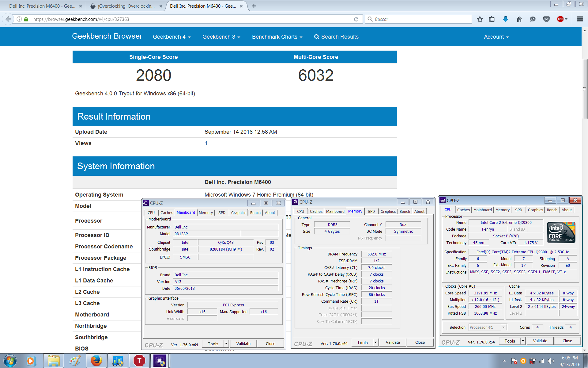
Task: Go to the Firefox home page icon
Action: pos(519,19)
